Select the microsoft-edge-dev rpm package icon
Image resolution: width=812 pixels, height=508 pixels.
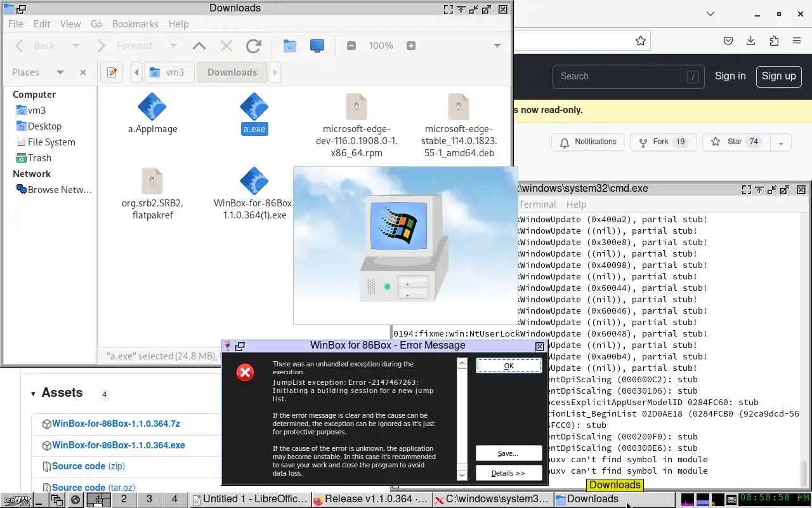pos(357,107)
